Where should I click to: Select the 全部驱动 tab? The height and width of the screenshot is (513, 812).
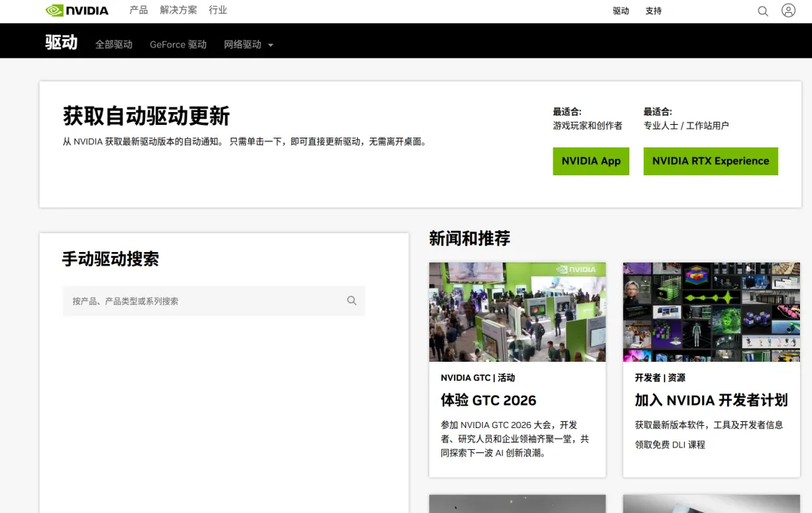(x=114, y=44)
